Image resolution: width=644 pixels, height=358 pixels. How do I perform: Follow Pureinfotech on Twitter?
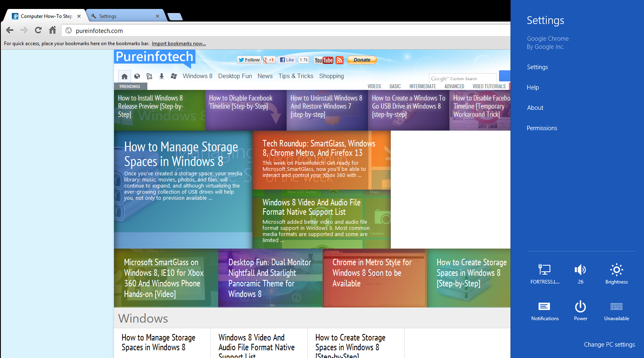pyautogui.click(x=249, y=60)
